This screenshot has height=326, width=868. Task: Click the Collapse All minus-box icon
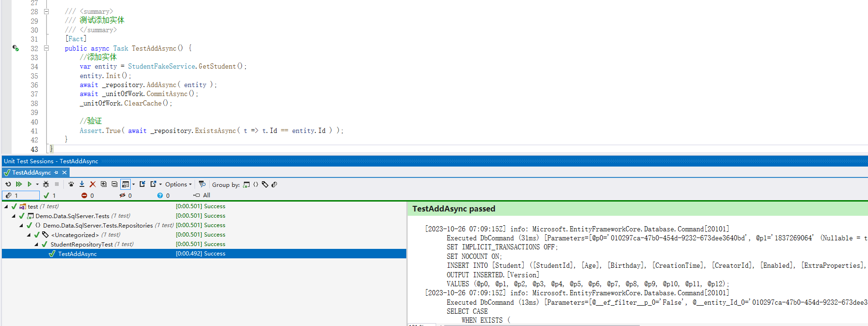tap(115, 185)
